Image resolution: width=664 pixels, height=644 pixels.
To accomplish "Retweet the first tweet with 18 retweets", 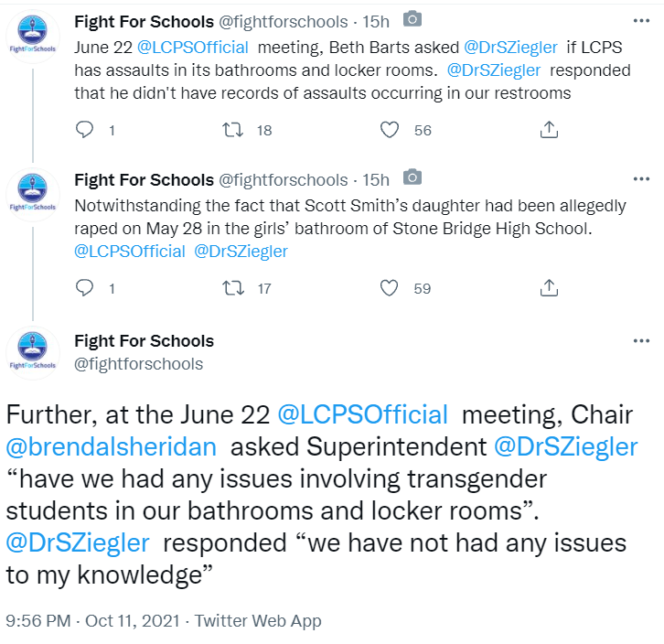I will (233, 130).
